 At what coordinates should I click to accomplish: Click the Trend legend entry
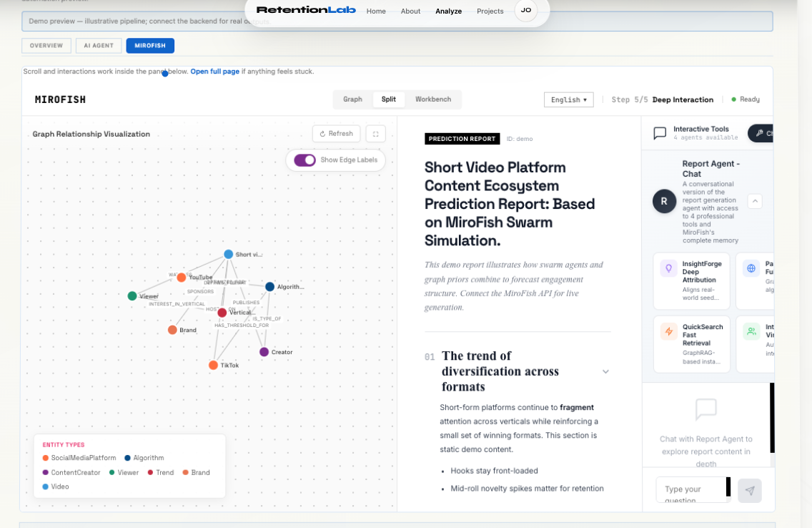[161, 473]
